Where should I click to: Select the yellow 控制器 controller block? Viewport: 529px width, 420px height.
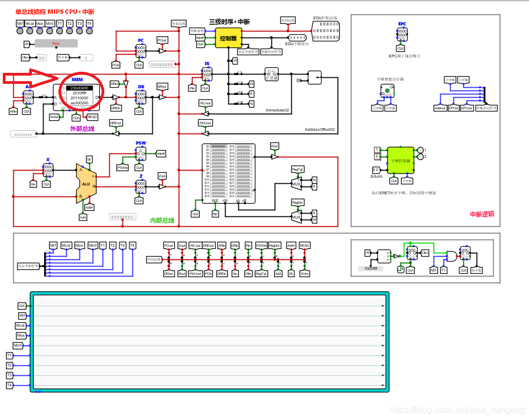pyautogui.click(x=228, y=38)
